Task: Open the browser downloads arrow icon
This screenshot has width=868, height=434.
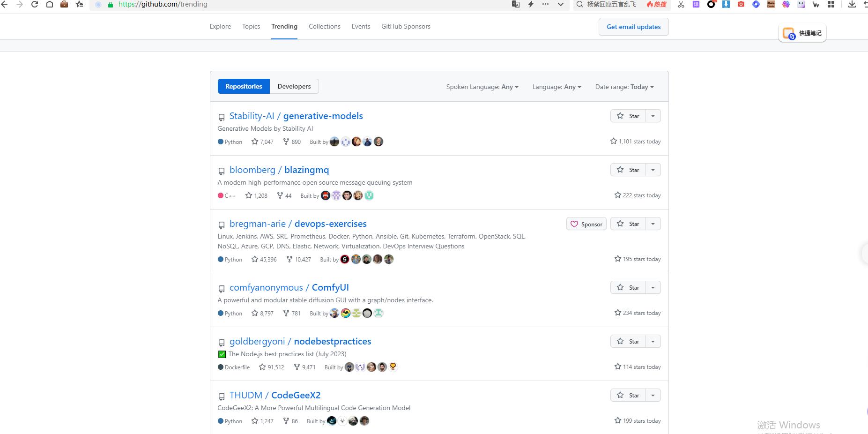Action: 852,4
